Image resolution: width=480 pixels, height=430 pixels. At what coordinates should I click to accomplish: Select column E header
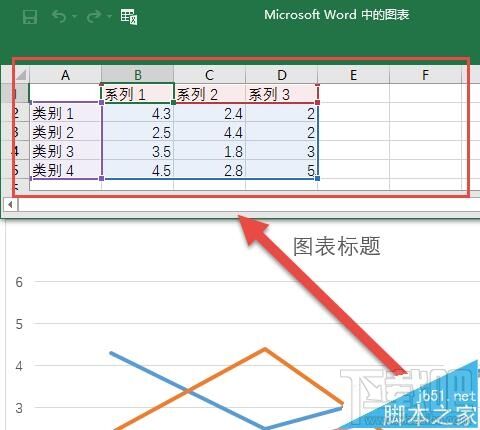353,75
